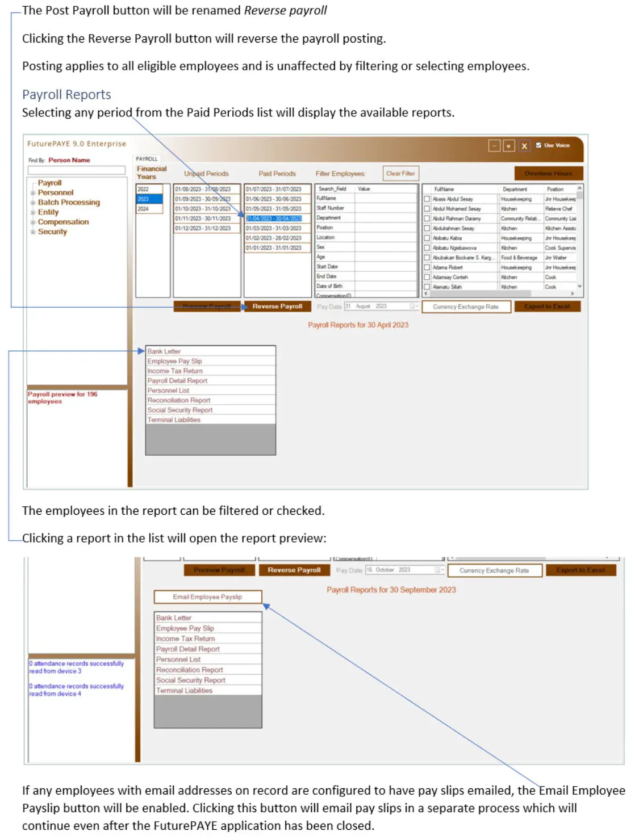Toggle the Use Voice checkbox
635x840 pixels.
(538, 145)
